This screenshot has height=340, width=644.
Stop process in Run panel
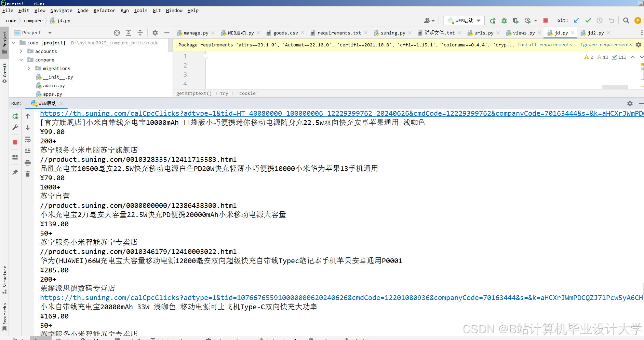15,142
